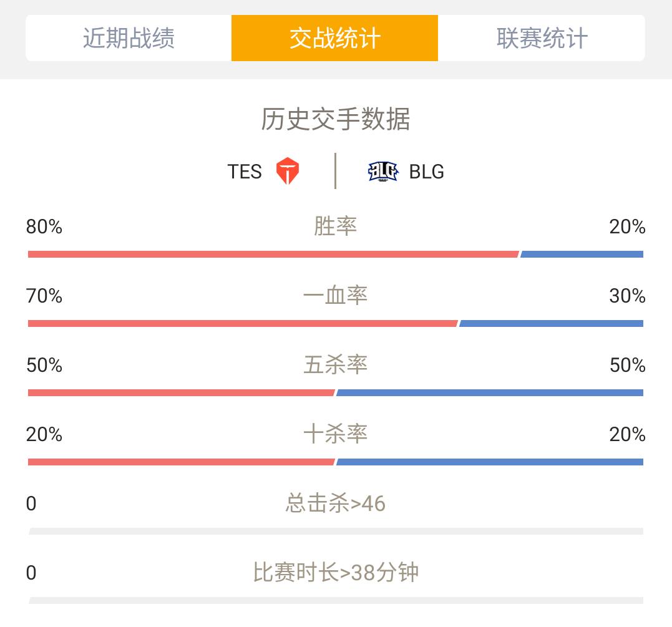Image resolution: width=672 pixels, height=627 pixels.
Task: Click the red TES team logo
Action: (287, 171)
